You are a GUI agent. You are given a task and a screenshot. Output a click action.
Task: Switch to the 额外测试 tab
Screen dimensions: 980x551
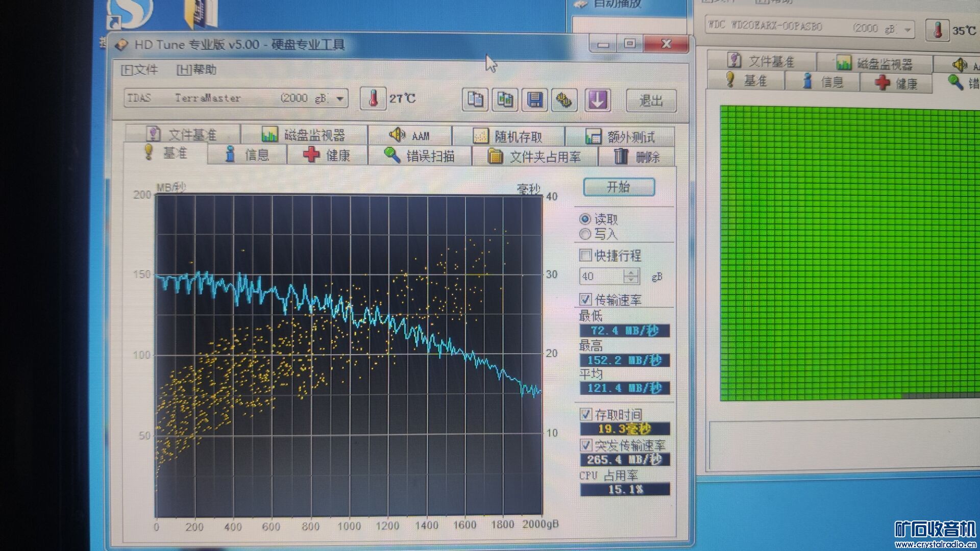pos(621,137)
